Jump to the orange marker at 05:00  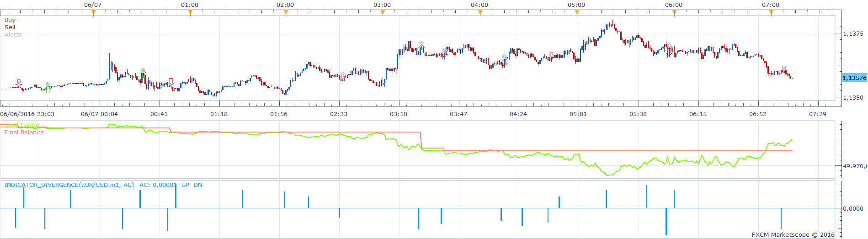[577, 13]
